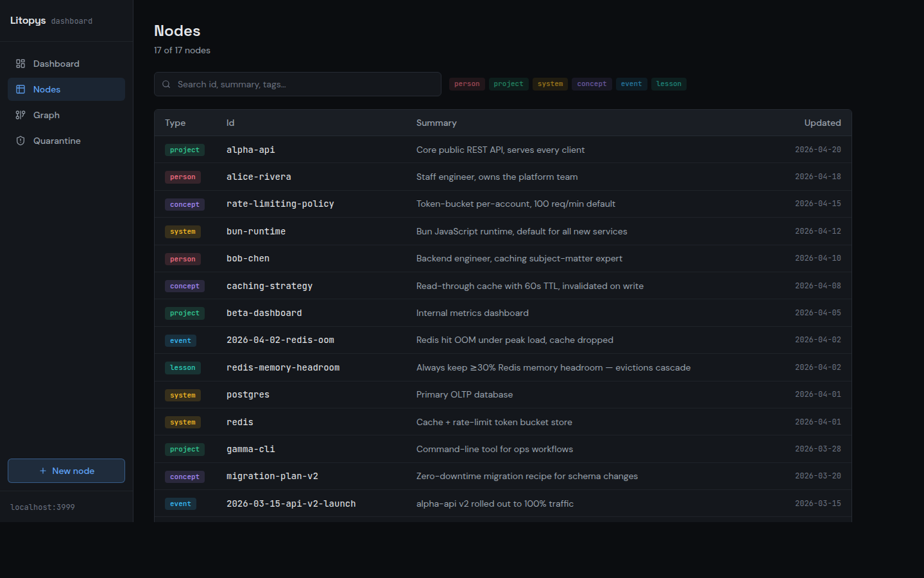Screen dimensions: 924x578
Task: Click the event badge on 2026-04-02-redis-oom
Action: point(180,340)
